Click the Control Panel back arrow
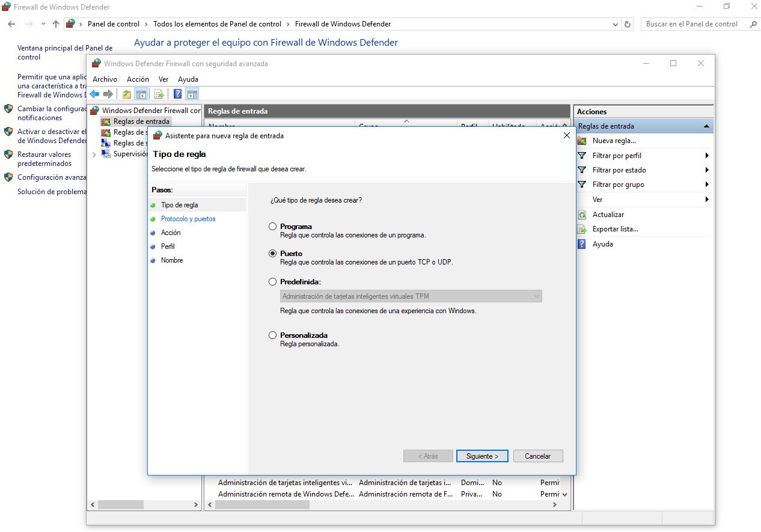 point(11,24)
